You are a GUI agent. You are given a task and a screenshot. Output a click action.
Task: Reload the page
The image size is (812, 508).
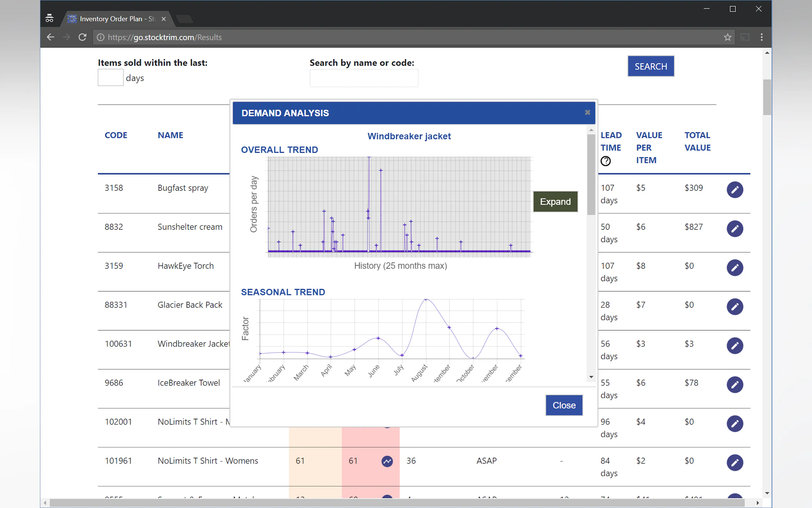pos(82,37)
